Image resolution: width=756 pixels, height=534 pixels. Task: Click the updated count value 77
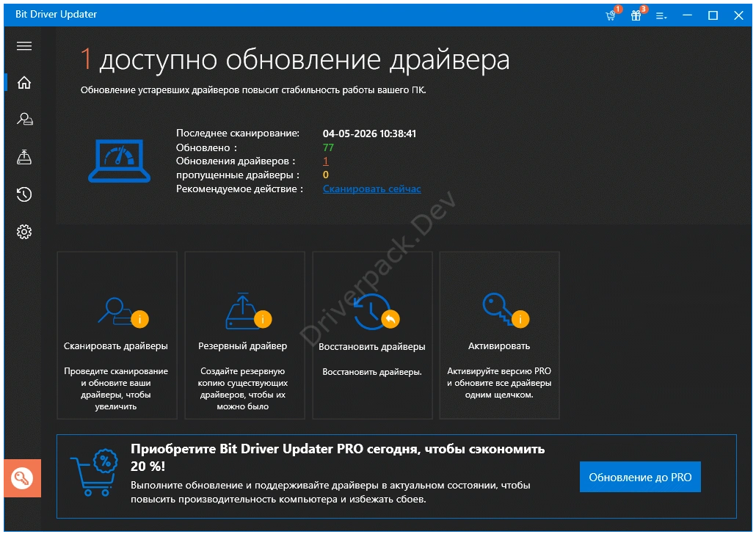tap(328, 147)
